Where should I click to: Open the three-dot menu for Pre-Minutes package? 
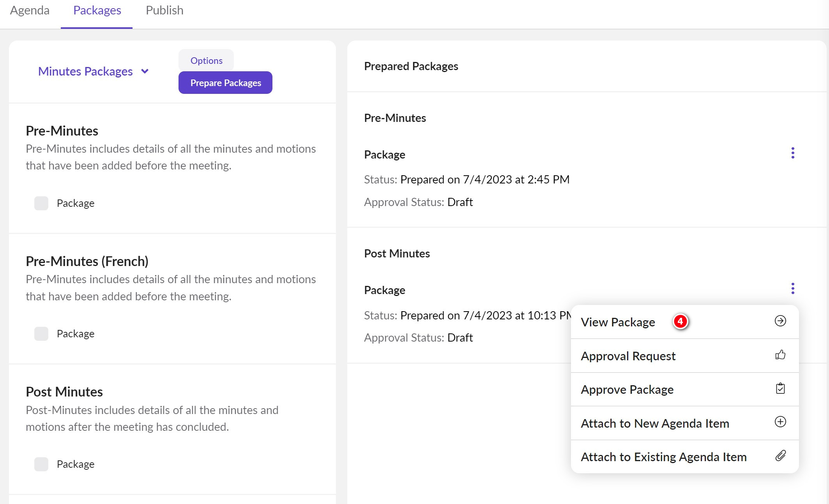[x=792, y=153]
